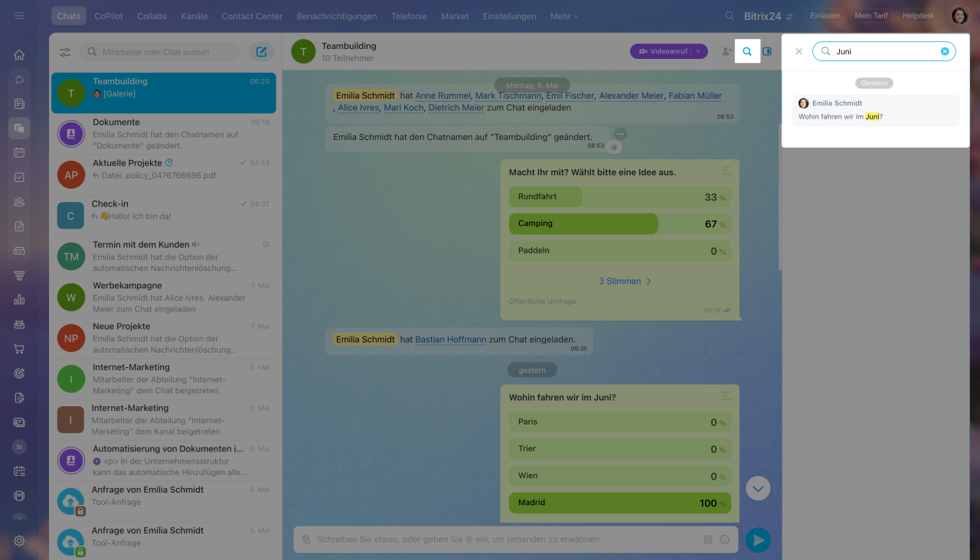
Task: Open the chat list filter settings icon
Action: (65, 52)
